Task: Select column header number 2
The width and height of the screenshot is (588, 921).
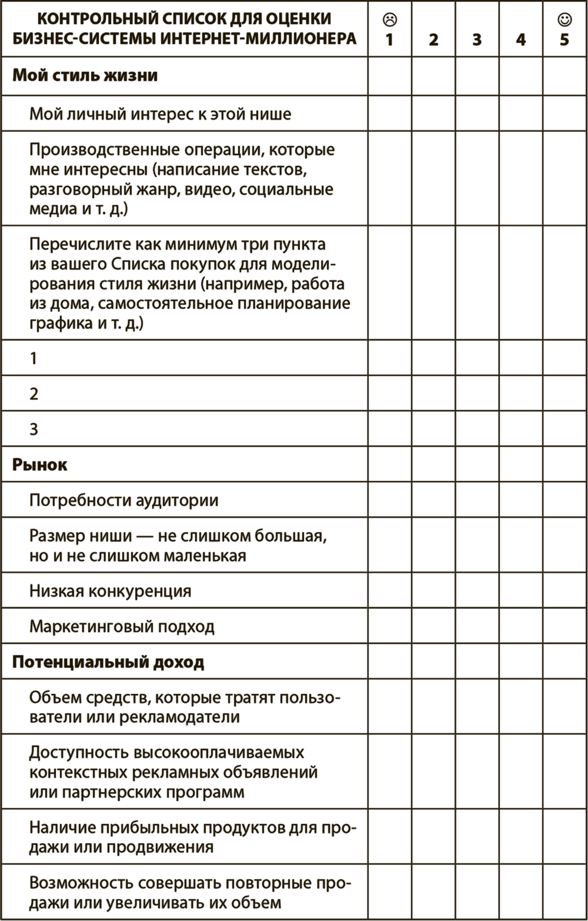Action: (x=433, y=40)
